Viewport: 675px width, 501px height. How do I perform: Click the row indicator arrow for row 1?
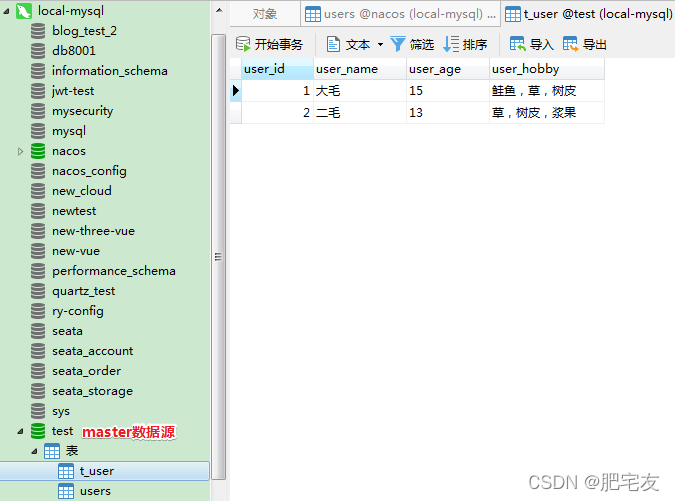pyautogui.click(x=235, y=91)
